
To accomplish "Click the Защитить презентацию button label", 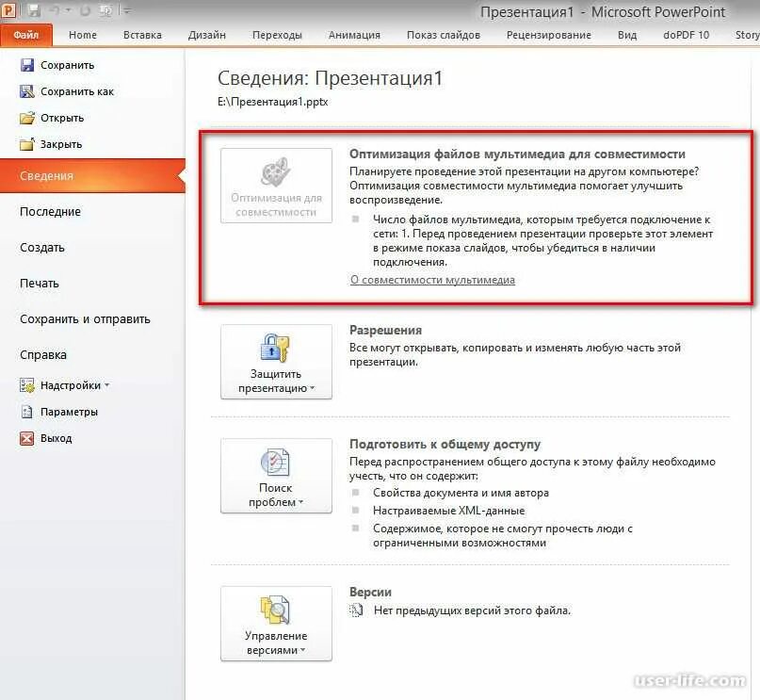I will [x=276, y=381].
